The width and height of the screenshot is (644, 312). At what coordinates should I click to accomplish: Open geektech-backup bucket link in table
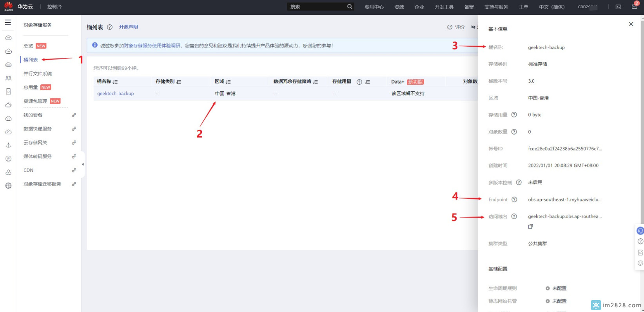tap(116, 93)
